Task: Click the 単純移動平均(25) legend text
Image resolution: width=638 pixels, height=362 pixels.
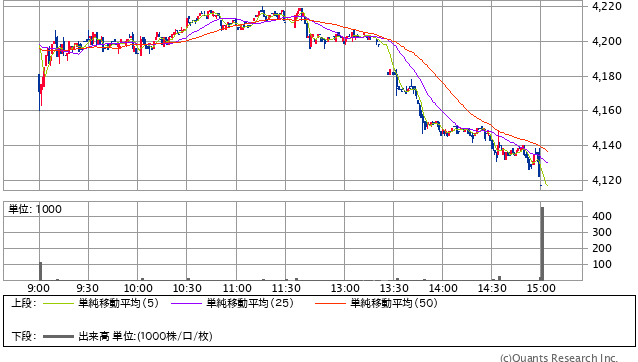Action: click(250, 303)
